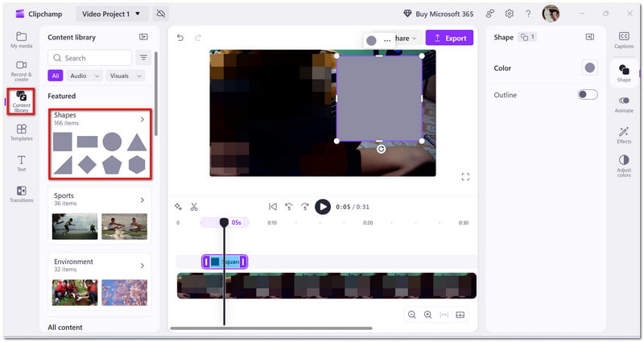Toggle the Outline switch
Image resolution: width=644 pixels, height=342 pixels.
pos(588,95)
